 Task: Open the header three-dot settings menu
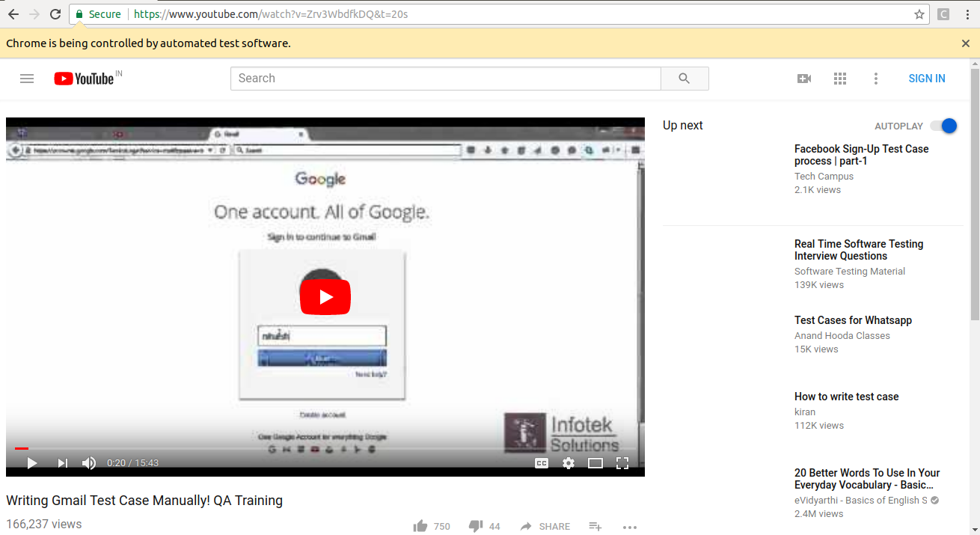pos(876,79)
